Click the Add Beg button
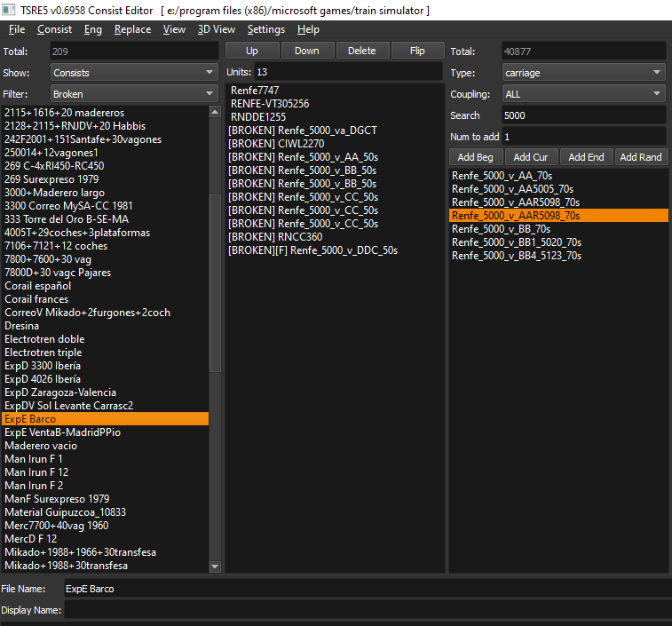The height and width of the screenshot is (626, 672). tap(475, 157)
